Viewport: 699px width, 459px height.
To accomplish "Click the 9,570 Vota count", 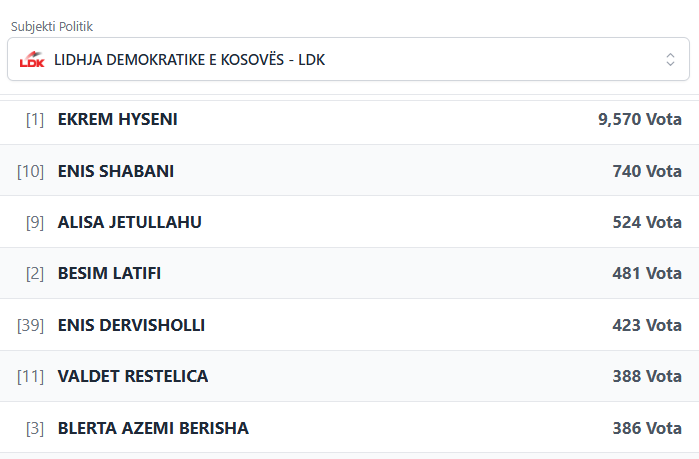I will pos(639,119).
